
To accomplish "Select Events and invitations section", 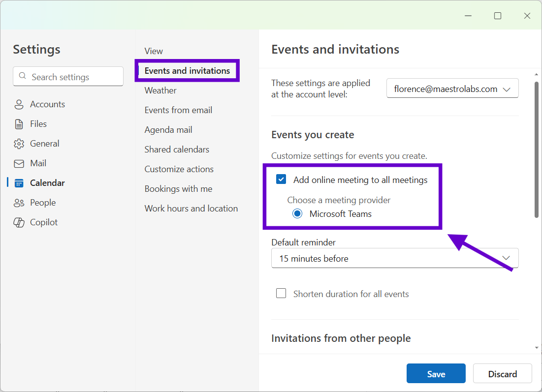I will [x=187, y=71].
